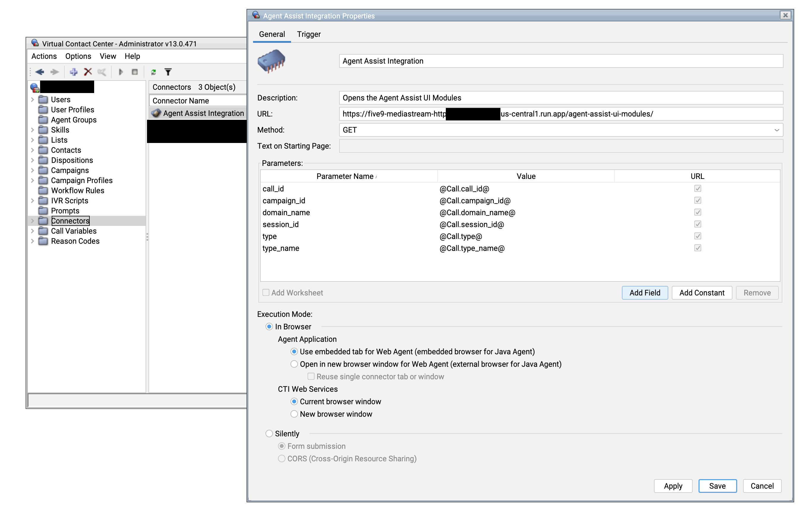This screenshot has height=516, width=812.
Task: Click the Workflow Rules folder icon
Action: (x=43, y=191)
